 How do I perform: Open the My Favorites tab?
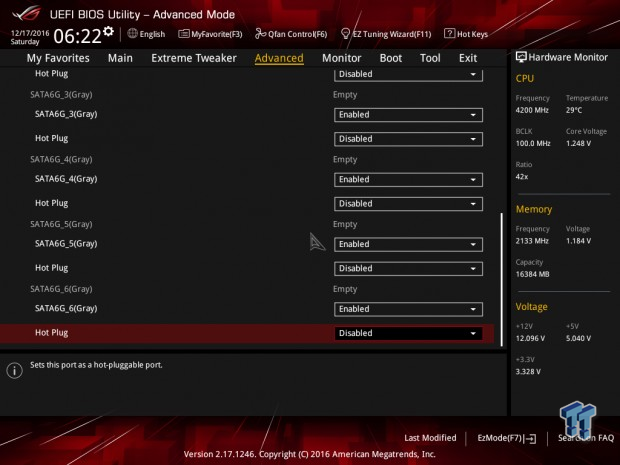click(x=58, y=58)
